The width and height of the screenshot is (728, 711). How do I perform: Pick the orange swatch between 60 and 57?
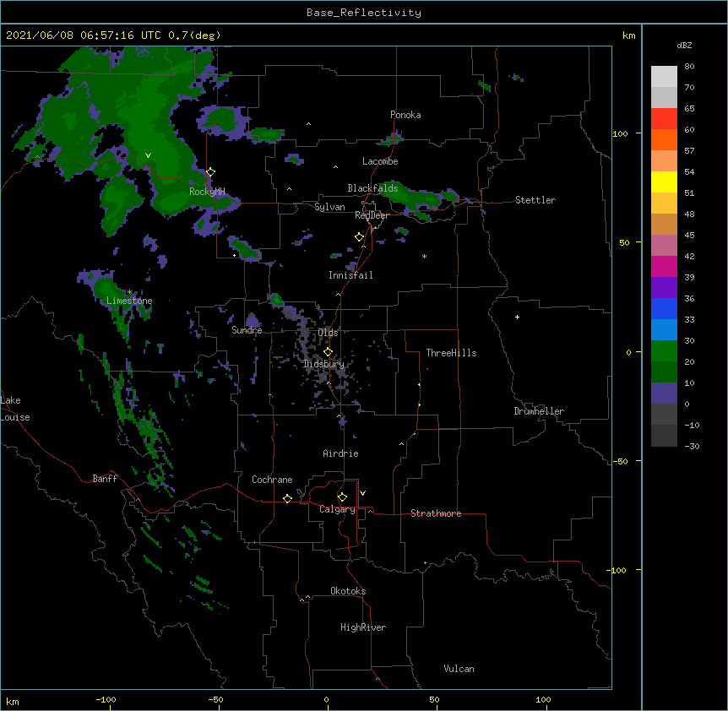664,139
